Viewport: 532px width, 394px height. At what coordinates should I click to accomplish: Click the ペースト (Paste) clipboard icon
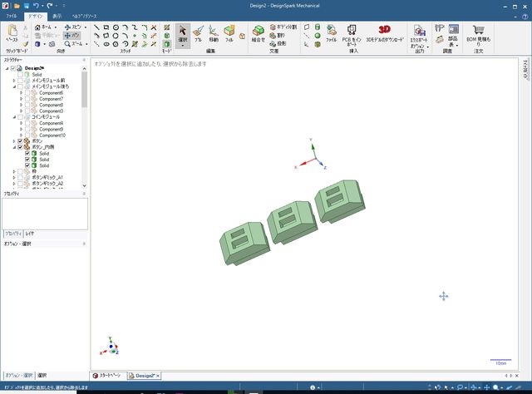12,31
